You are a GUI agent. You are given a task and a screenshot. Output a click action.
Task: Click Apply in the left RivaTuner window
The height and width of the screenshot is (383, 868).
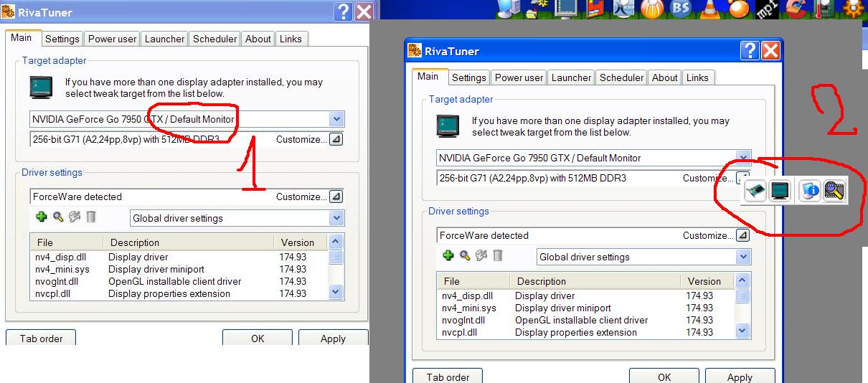(333, 339)
